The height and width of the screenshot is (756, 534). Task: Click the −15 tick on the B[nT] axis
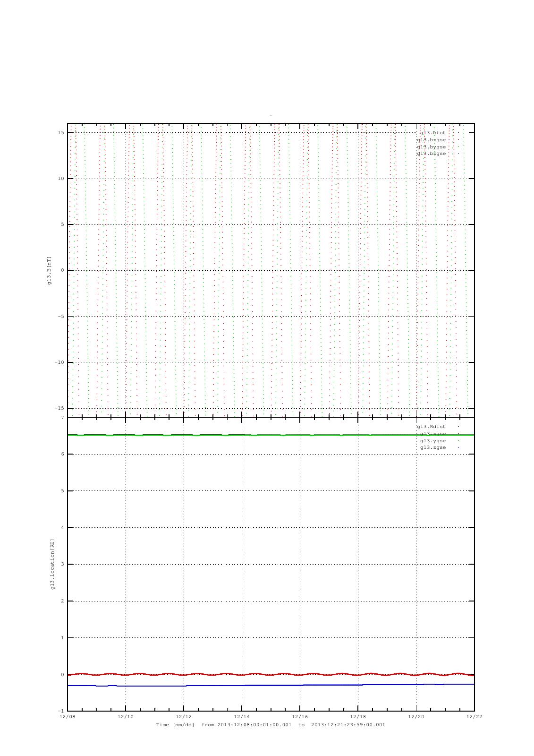pyautogui.click(x=59, y=408)
